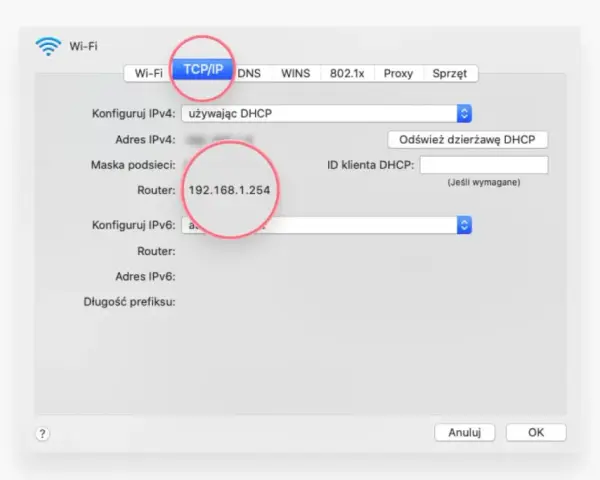Click the blurred Adres IPv4 value
600x480 pixels.
coord(219,140)
